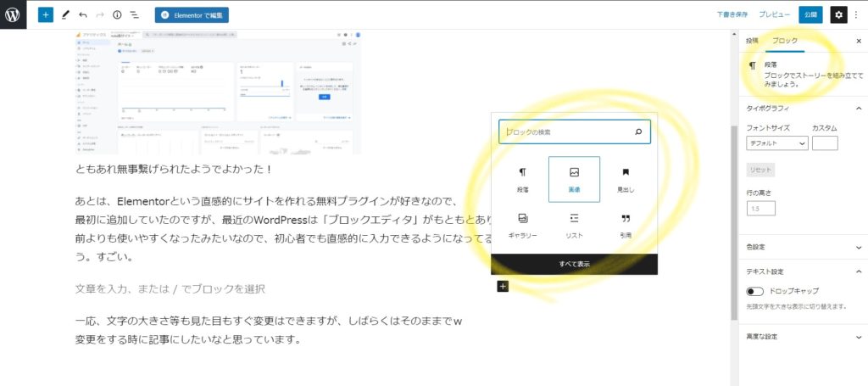Select the pencil edit tool
Screen dimensions: 868x386
click(x=65, y=14)
